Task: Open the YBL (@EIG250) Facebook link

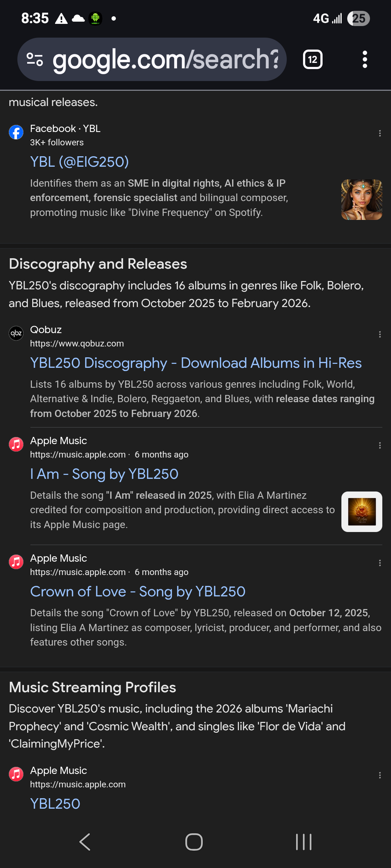Action: pyautogui.click(x=80, y=162)
